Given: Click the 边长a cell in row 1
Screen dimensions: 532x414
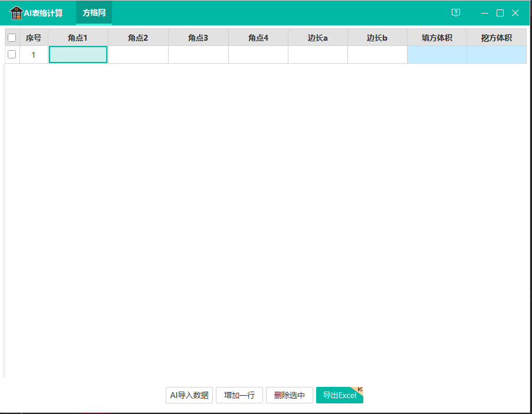Looking at the screenshot, I should (x=317, y=55).
